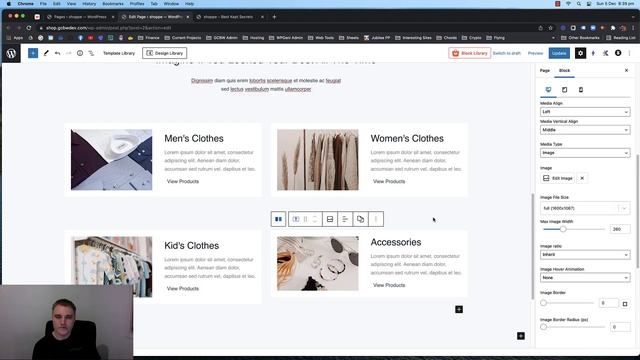
Task: Select the Men's Clothes shirt image
Action: point(111,160)
